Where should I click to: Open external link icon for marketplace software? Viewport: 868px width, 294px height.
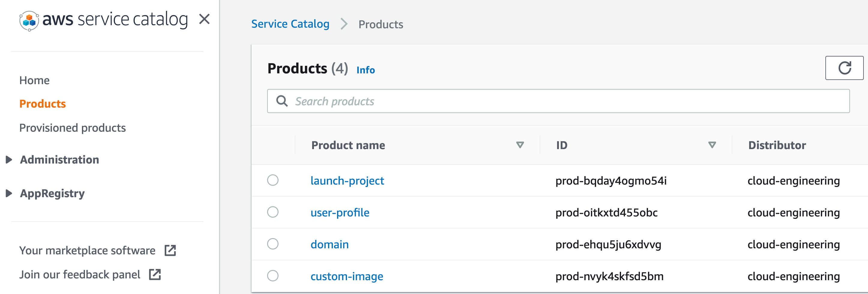170,250
